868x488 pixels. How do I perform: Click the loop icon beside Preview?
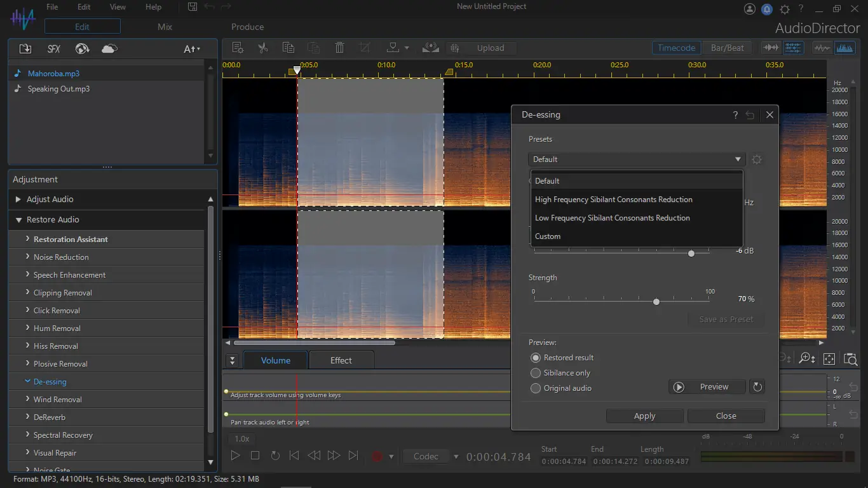(x=757, y=386)
